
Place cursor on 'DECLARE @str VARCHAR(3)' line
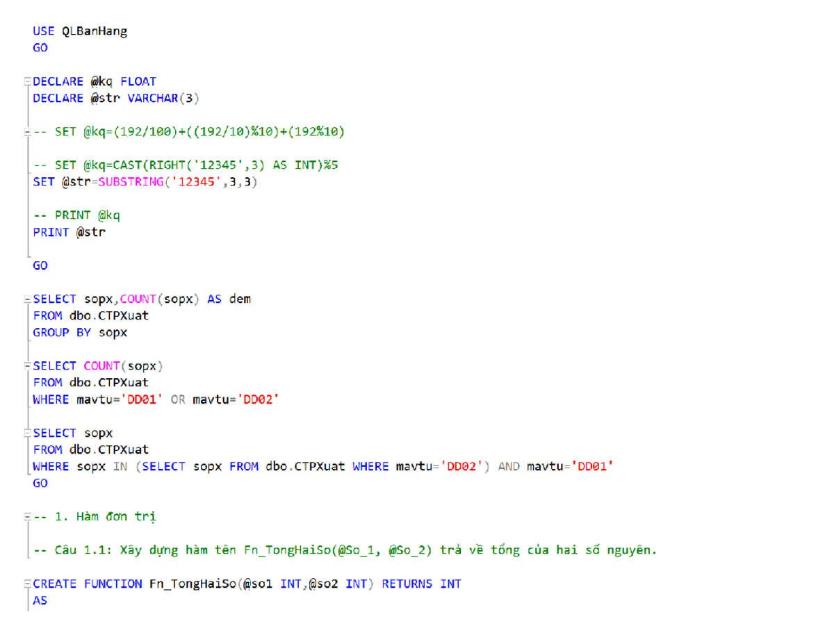[116, 98]
